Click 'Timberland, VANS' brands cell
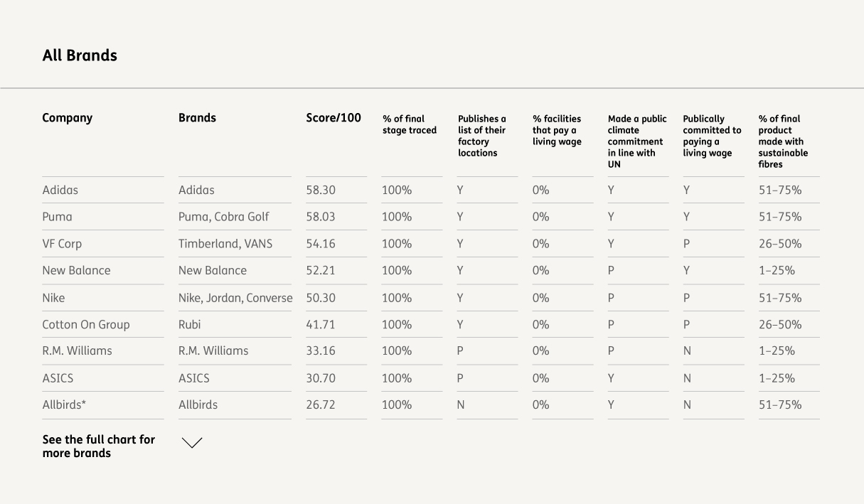Image resolution: width=864 pixels, height=504 pixels. tap(225, 244)
